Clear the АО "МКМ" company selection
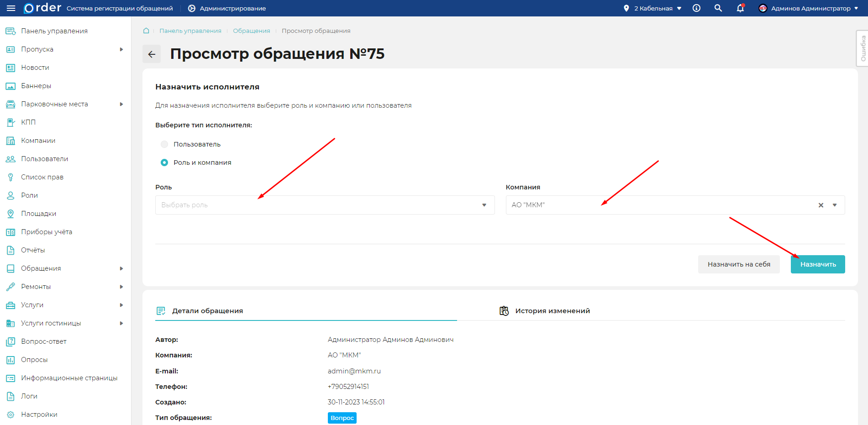 pyautogui.click(x=821, y=205)
